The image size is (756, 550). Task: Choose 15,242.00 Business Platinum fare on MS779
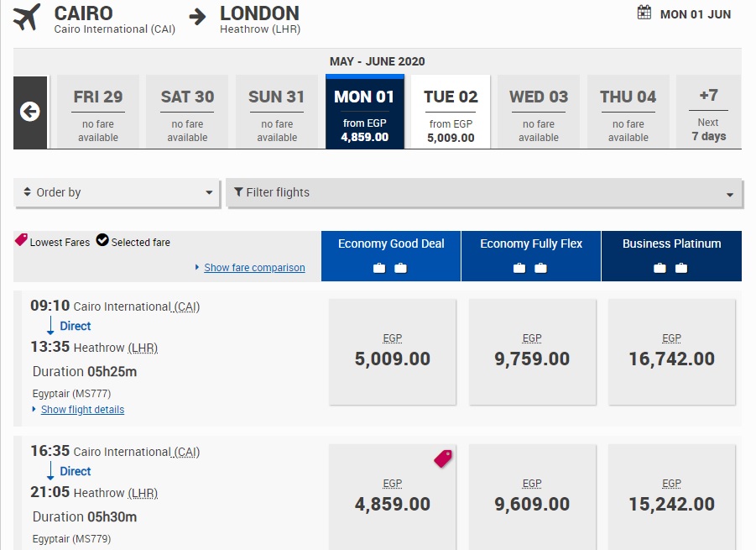click(671, 497)
